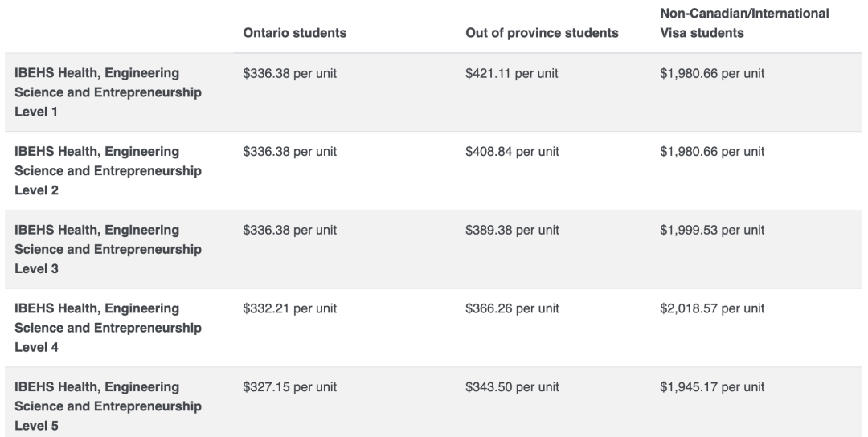Click the $327.15 per unit cell
Image resolution: width=868 pixels, height=437 pixels.
pos(289,387)
